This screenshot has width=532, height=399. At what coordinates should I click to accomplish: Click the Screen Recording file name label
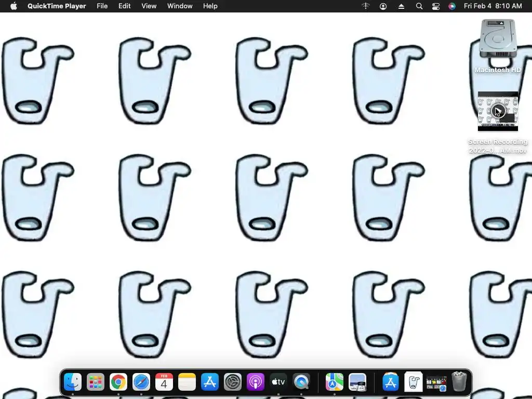click(498, 146)
